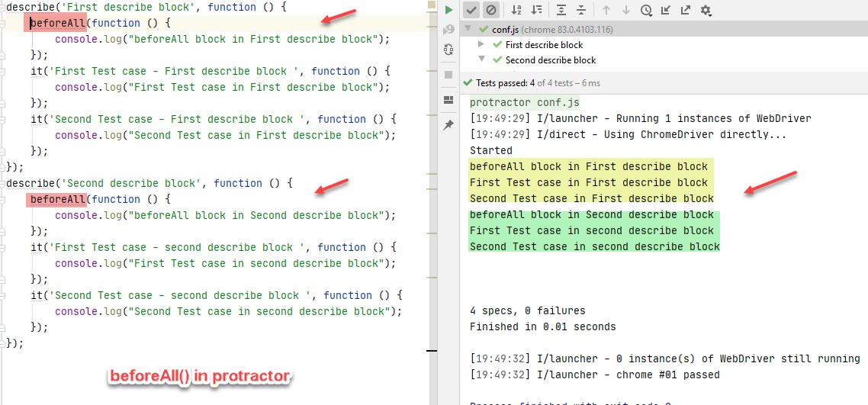Collapse the conf.js root node

click(x=468, y=29)
